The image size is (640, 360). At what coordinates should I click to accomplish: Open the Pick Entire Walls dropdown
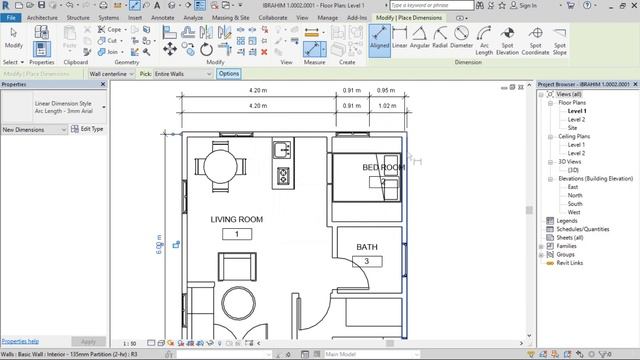click(x=183, y=74)
